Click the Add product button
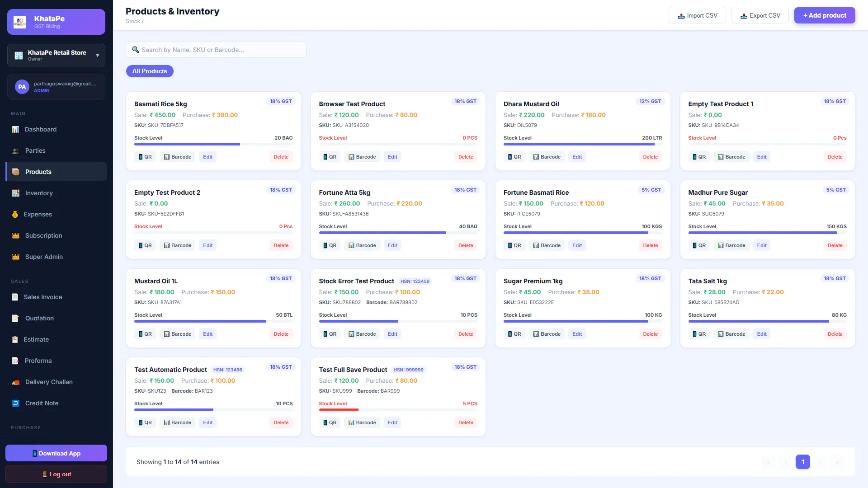 (825, 15)
